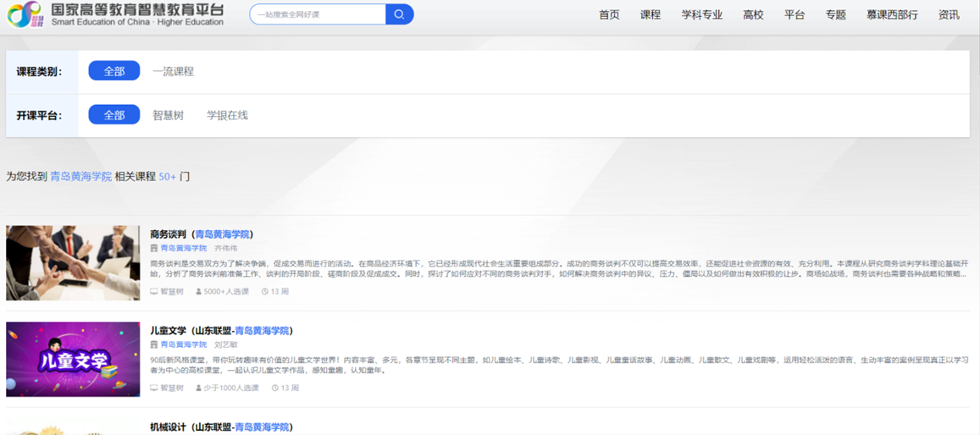Screen dimensions: 980x435
Task: Open the 学科专业 navigation item
Action: [x=702, y=14]
